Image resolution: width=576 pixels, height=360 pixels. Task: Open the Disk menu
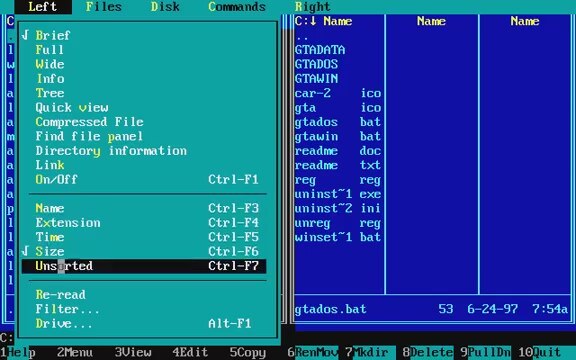click(165, 7)
